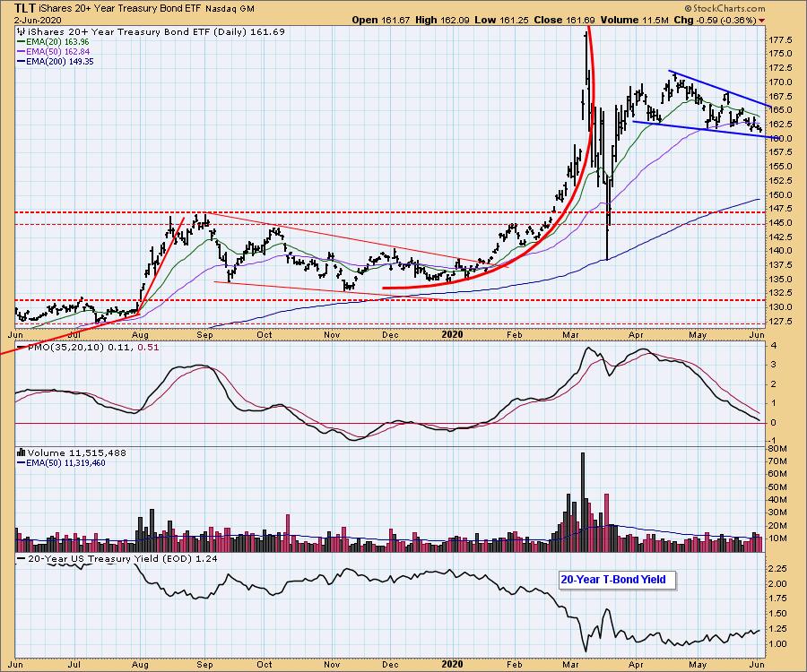Click the bar-chart icon beside Volume 11,515,488
The width and height of the screenshot is (807, 672).
pyautogui.click(x=22, y=453)
